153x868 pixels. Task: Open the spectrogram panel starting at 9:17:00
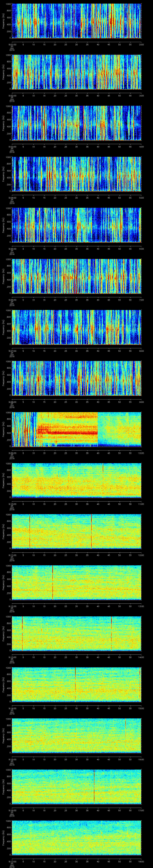(x=76, y=838)
